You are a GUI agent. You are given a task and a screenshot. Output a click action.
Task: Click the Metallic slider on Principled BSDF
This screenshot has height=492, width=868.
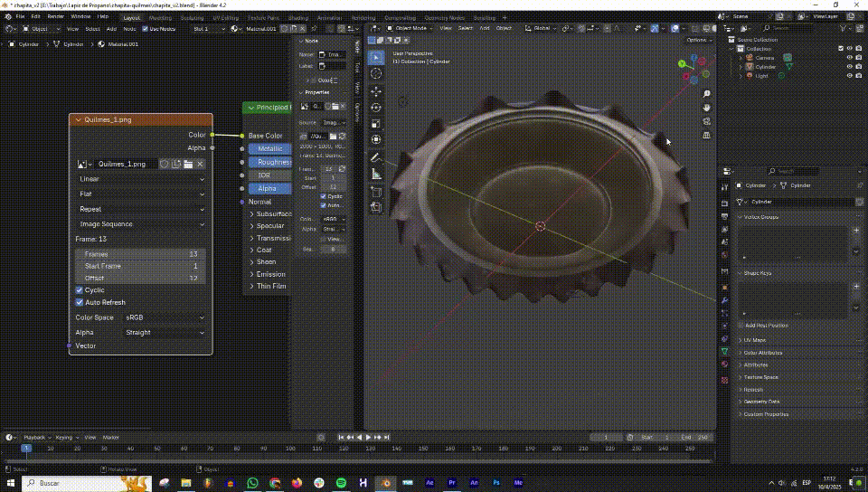pyautogui.click(x=269, y=148)
